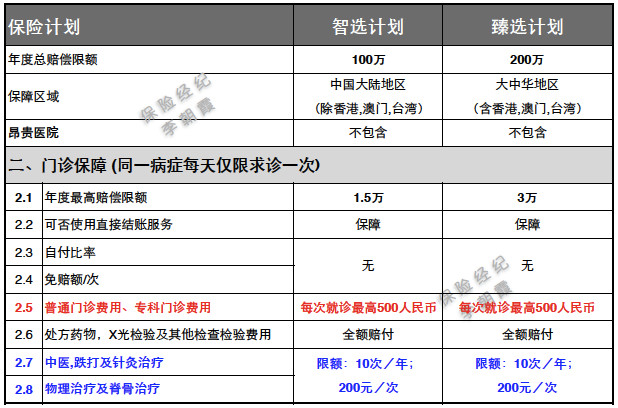Click the '2.2' row number
Viewport: 618px width, 408px height.
point(24,225)
